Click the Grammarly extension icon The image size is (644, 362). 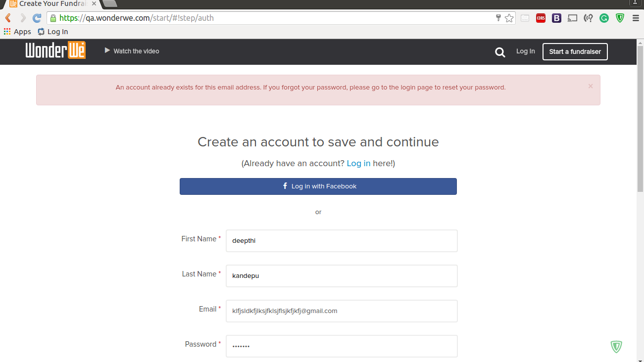coord(604,18)
